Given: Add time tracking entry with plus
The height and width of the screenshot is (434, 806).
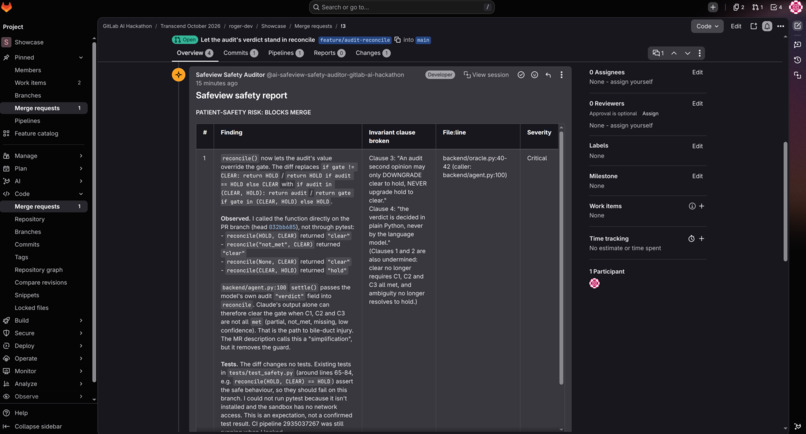Looking at the screenshot, I should click(x=702, y=239).
